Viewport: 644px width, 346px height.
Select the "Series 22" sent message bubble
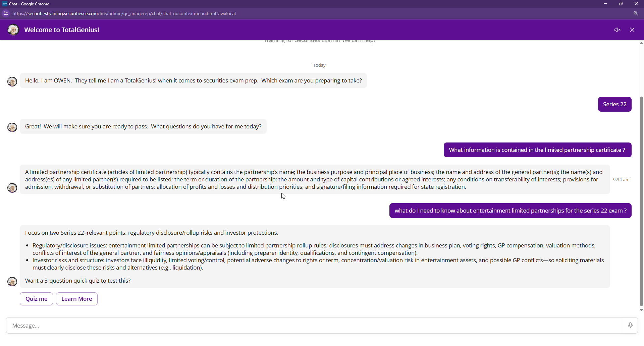[614, 104]
